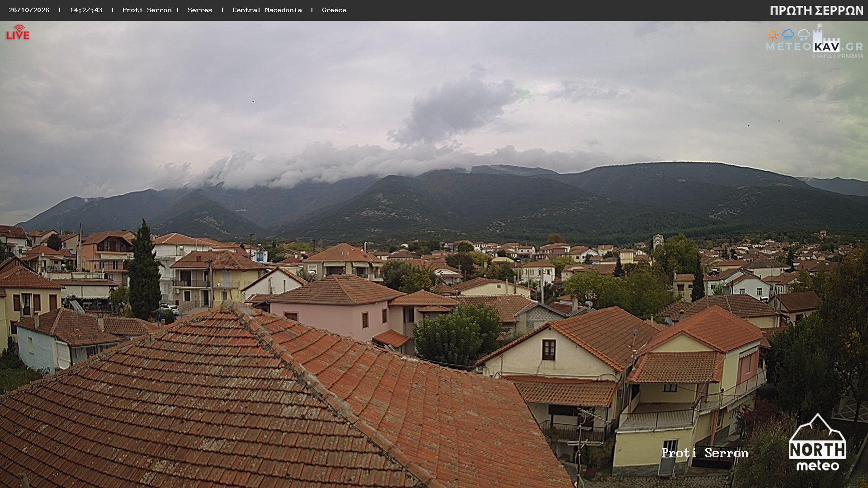
Task: Click the timestamp 14:27:43
Action: (x=86, y=10)
